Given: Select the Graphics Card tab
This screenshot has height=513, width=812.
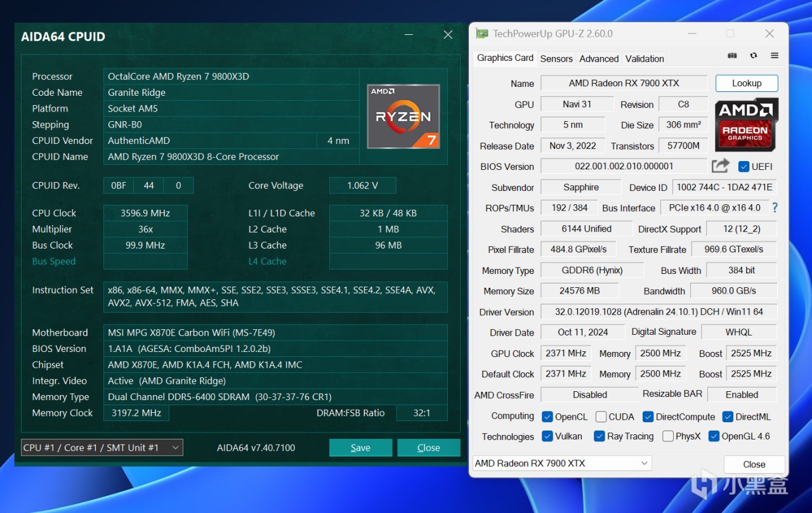Looking at the screenshot, I should point(505,58).
